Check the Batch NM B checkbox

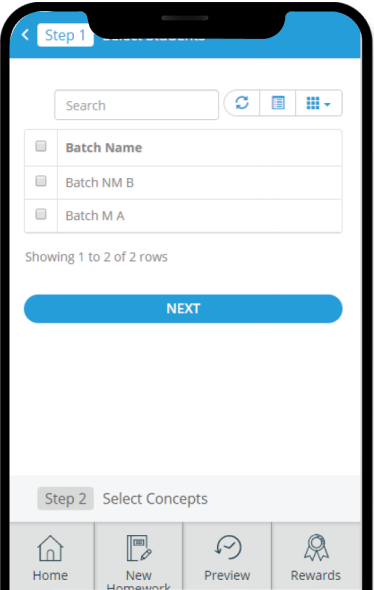[41, 181]
